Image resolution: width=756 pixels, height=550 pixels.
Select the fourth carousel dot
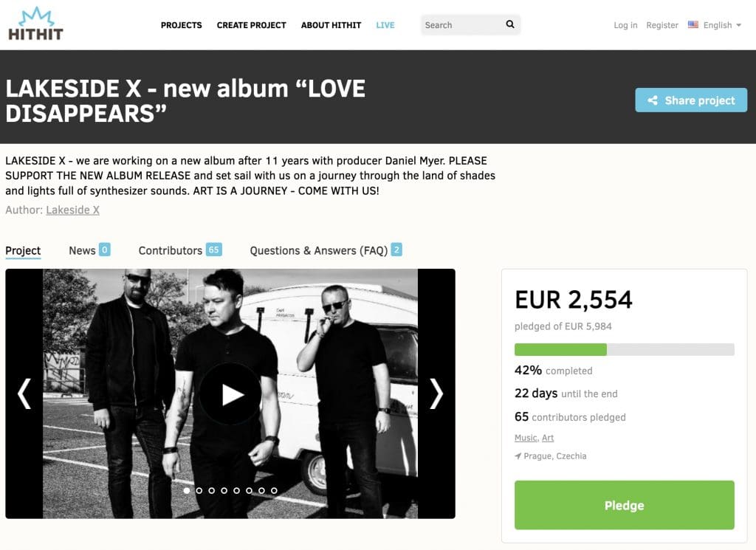point(224,490)
